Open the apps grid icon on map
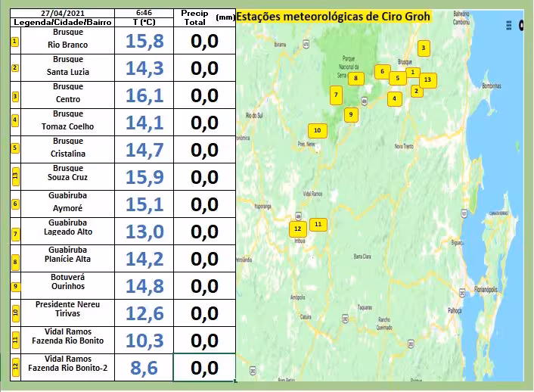Viewport: 534px width, 392px height. [509, 25]
